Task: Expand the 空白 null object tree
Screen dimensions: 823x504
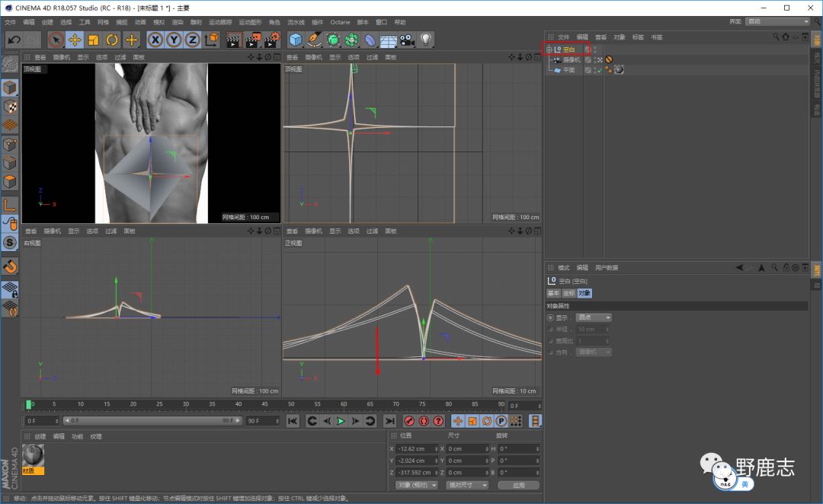Action: pyautogui.click(x=549, y=49)
